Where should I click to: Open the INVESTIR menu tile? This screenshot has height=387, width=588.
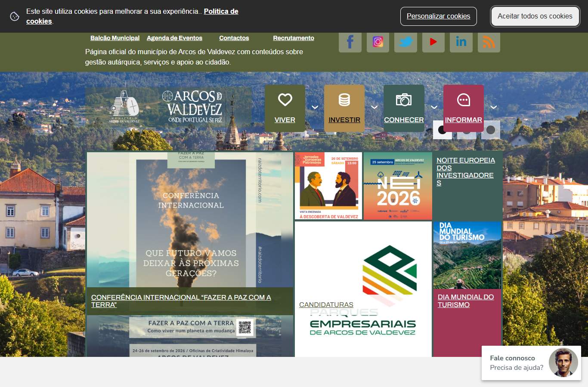[x=344, y=108]
